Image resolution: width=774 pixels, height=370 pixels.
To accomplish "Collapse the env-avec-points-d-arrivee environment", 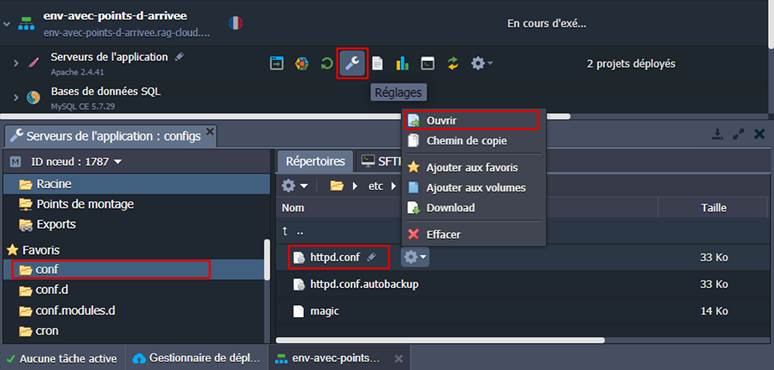I will click(6, 23).
